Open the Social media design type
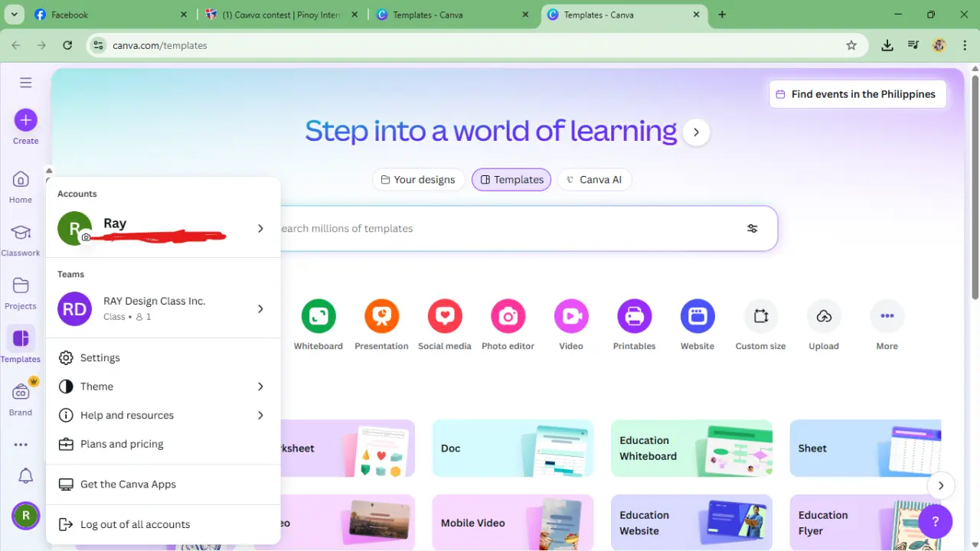 click(445, 325)
